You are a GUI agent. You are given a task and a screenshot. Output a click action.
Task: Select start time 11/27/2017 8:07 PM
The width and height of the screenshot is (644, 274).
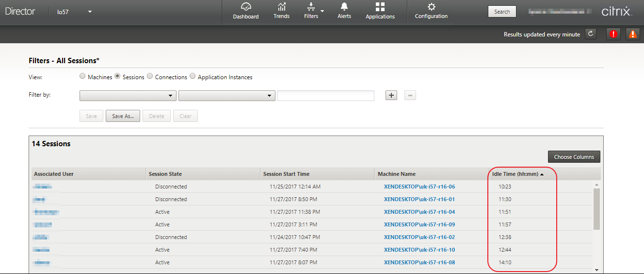(x=293, y=262)
